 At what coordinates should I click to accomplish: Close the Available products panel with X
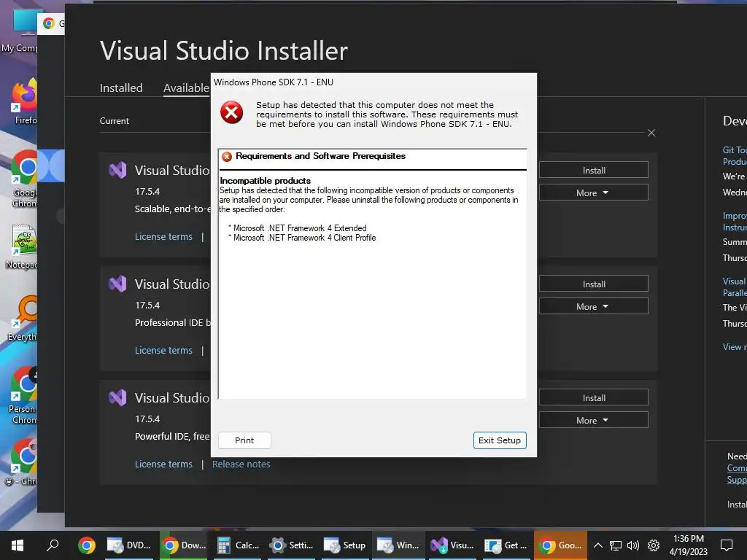click(x=651, y=133)
